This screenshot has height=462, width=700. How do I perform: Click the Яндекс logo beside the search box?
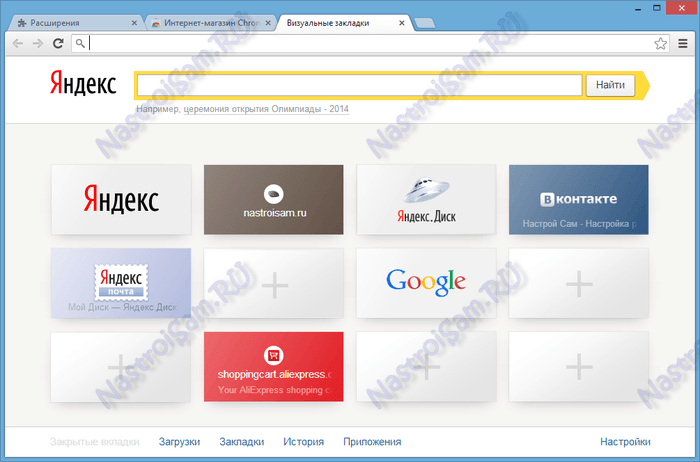[x=83, y=83]
